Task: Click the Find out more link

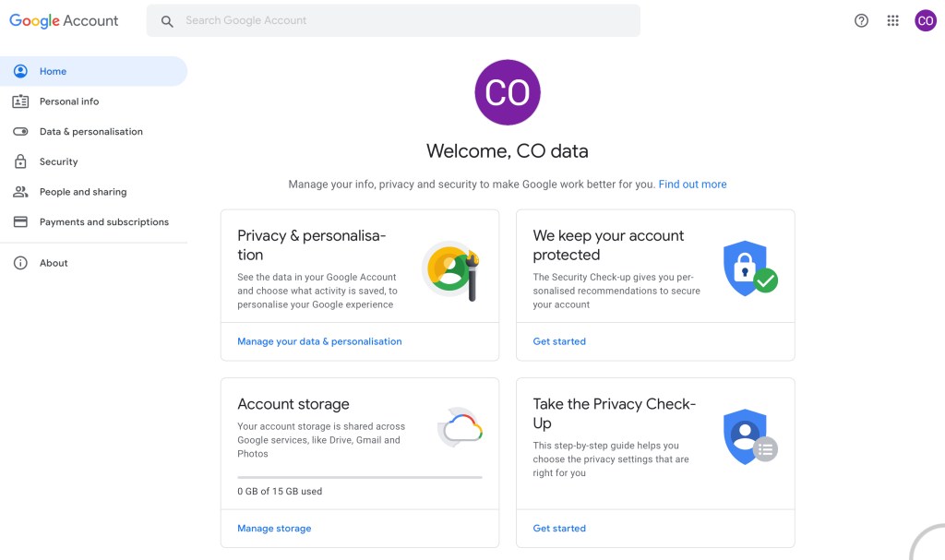Action: point(692,185)
